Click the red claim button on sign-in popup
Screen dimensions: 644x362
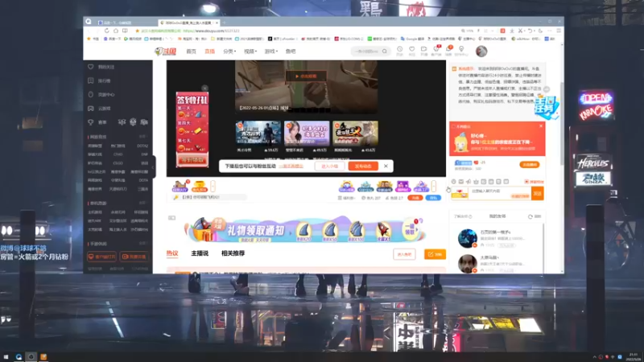pos(192,159)
